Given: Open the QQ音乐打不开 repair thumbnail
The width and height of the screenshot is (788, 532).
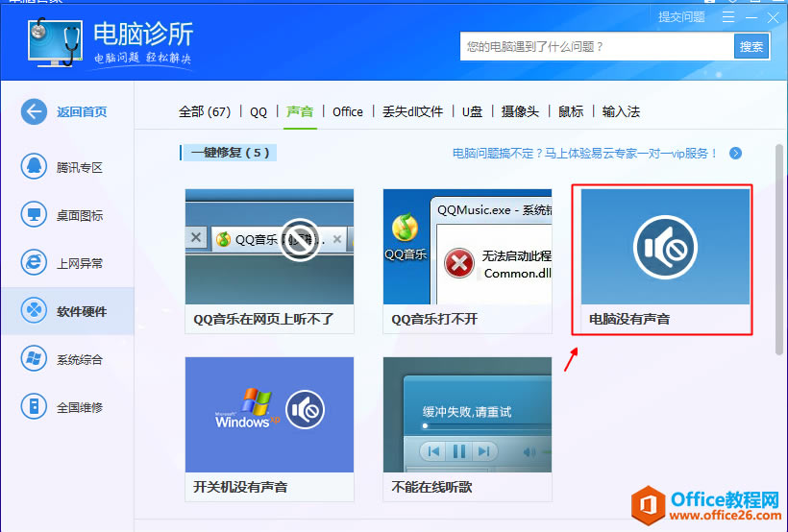Looking at the screenshot, I should (467, 246).
